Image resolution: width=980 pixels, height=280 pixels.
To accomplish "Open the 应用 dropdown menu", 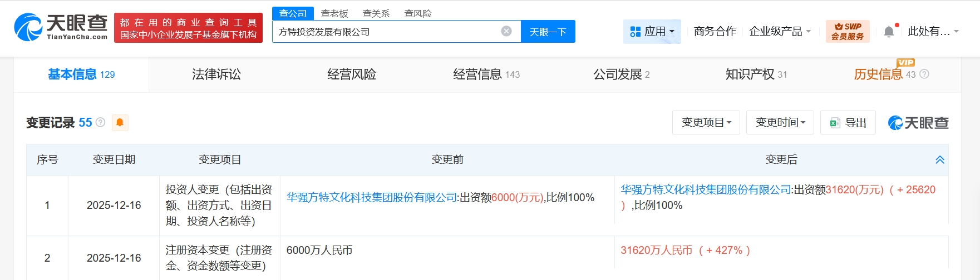I will [x=652, y=32].
